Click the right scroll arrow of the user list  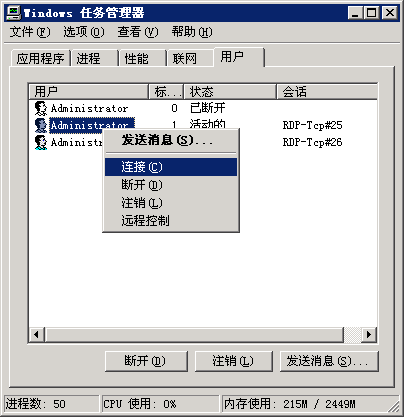pos(368,334)
